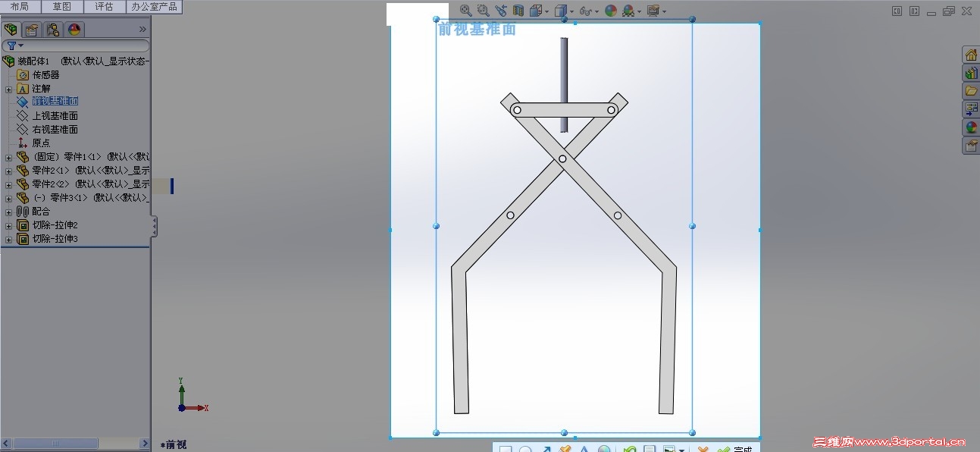Select the 零件2<2> component row
This screenshot has width=980, height=452.
83,184
